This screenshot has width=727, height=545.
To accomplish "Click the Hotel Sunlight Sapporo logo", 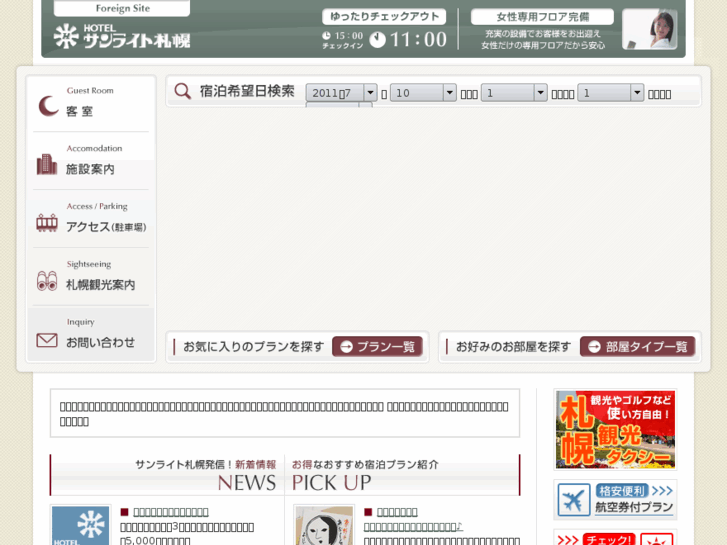I will [x=122, y=36].
